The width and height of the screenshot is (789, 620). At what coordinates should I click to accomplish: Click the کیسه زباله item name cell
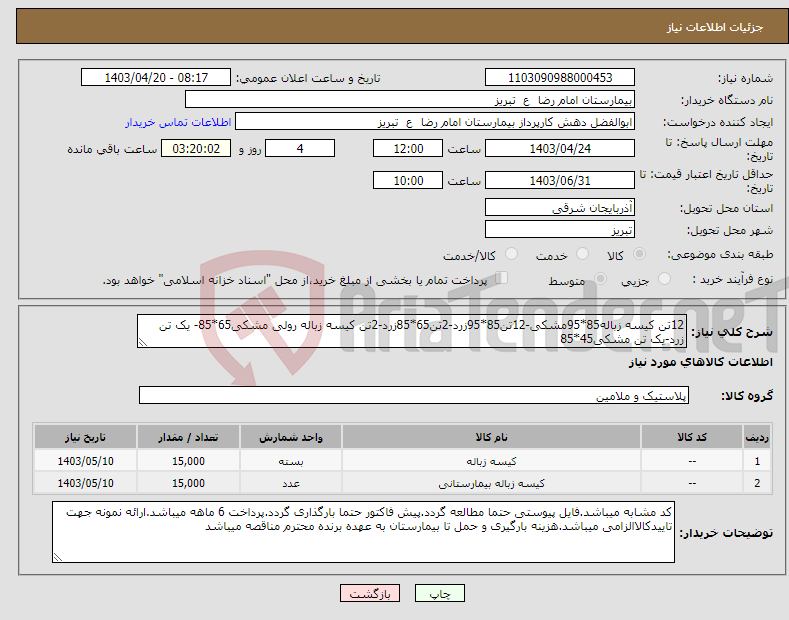[x=492, y=461]
